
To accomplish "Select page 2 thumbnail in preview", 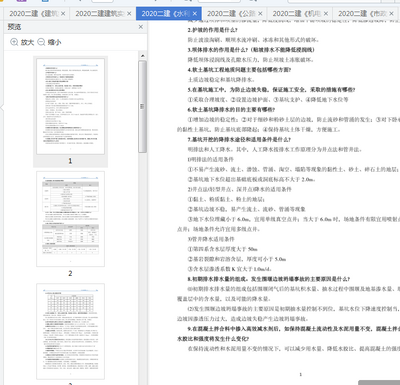I will [70, 219].
